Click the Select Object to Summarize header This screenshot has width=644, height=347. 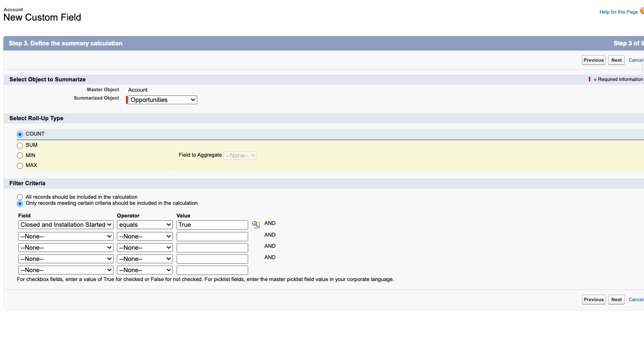(x=48, y=80)
